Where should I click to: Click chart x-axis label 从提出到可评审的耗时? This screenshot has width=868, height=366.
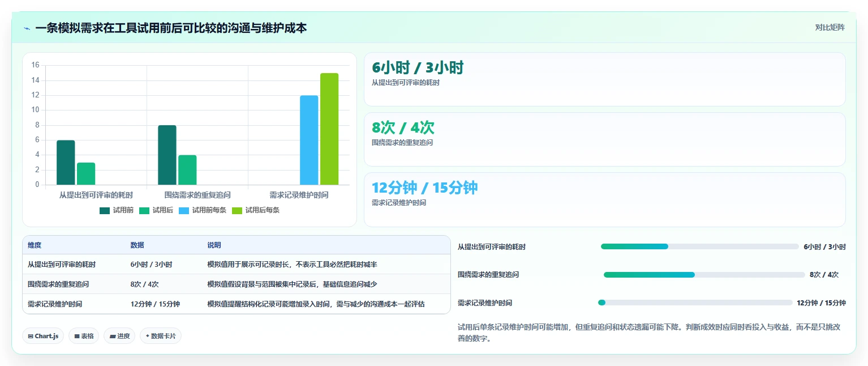click(x=96, y=195)
